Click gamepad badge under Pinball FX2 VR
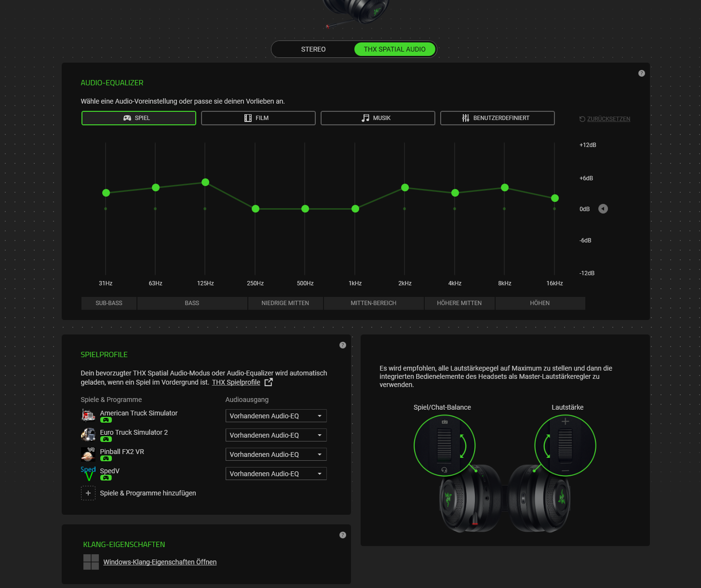The height and width of the screenshot is (588, 701). pyautogui.click(x=106, y=459)
